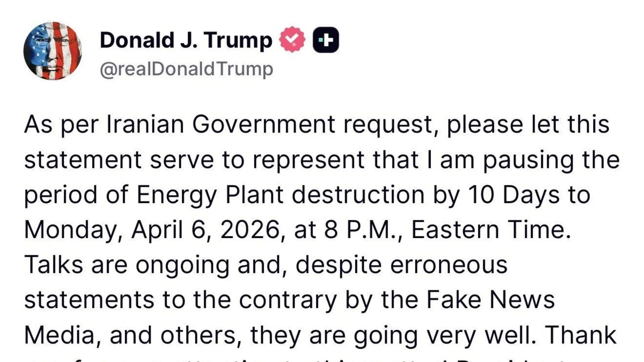The width and height of the screenshot is (644, 362).
Task: Open the flag-painted profile avatar
Action: [x=53, y=51]
